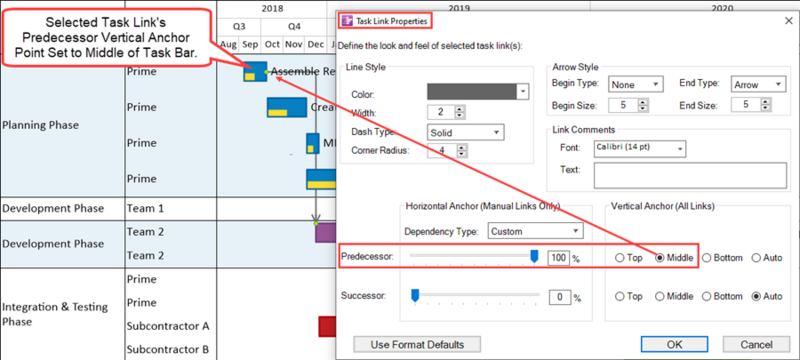Click the gray line color swatch

point(472,92)
